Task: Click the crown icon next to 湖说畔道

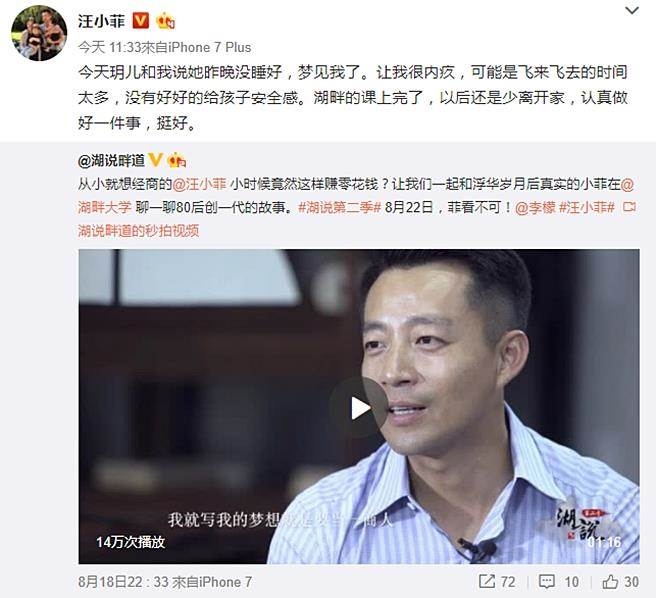Action: coord(177,160)
